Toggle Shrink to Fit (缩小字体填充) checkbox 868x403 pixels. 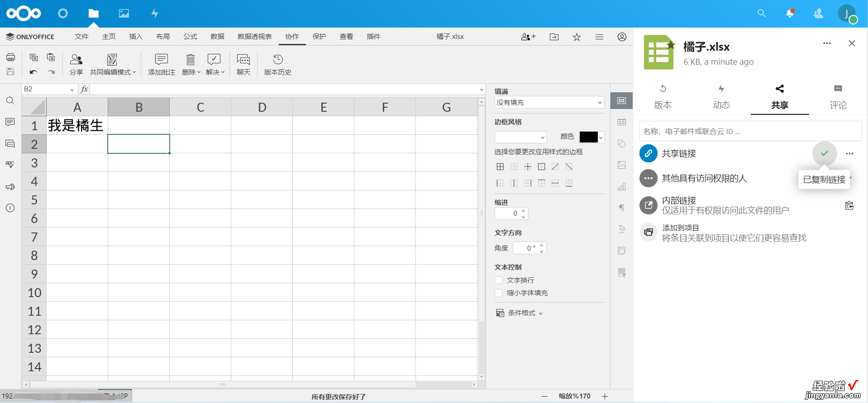click(x=499, y=293)
